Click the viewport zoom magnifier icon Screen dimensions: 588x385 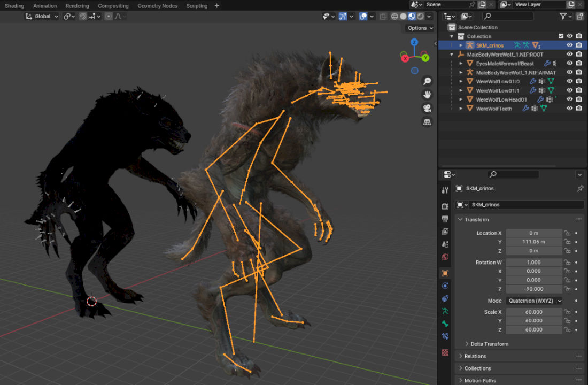(x=427, y=81)
